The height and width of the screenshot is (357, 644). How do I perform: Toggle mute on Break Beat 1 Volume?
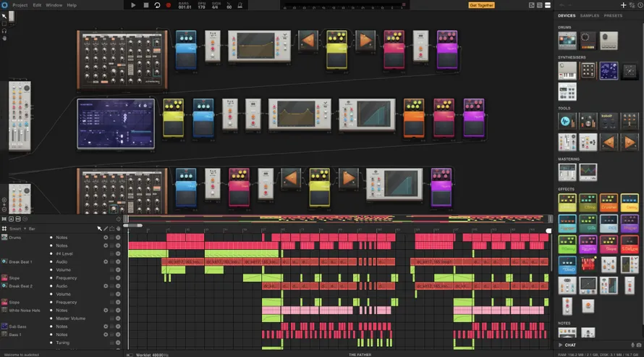tap(118, 270)
